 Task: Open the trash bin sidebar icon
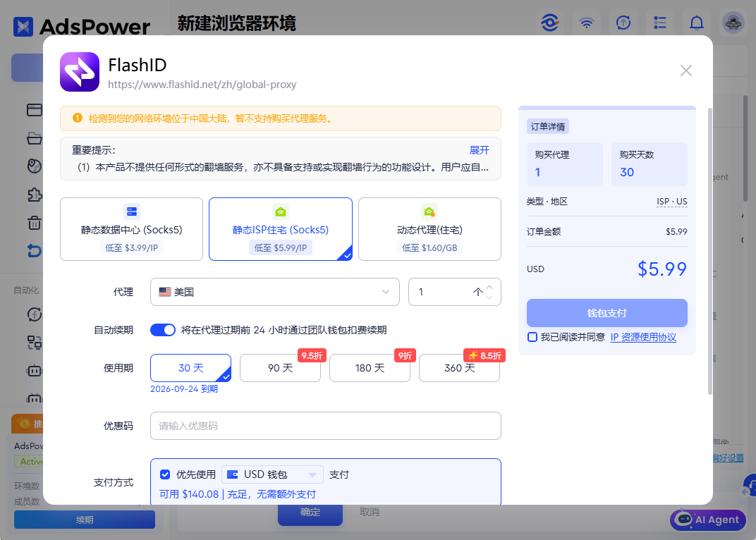35,223
